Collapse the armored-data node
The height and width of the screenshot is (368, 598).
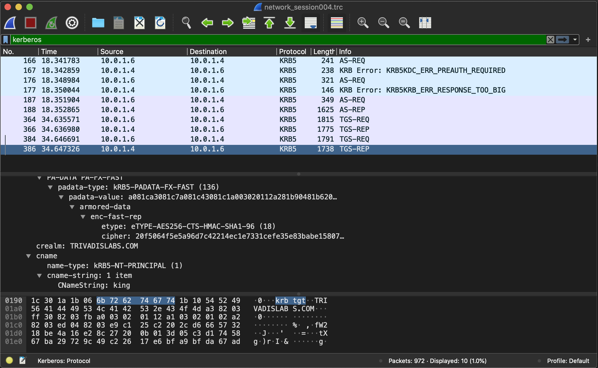(x=72, y=207)
